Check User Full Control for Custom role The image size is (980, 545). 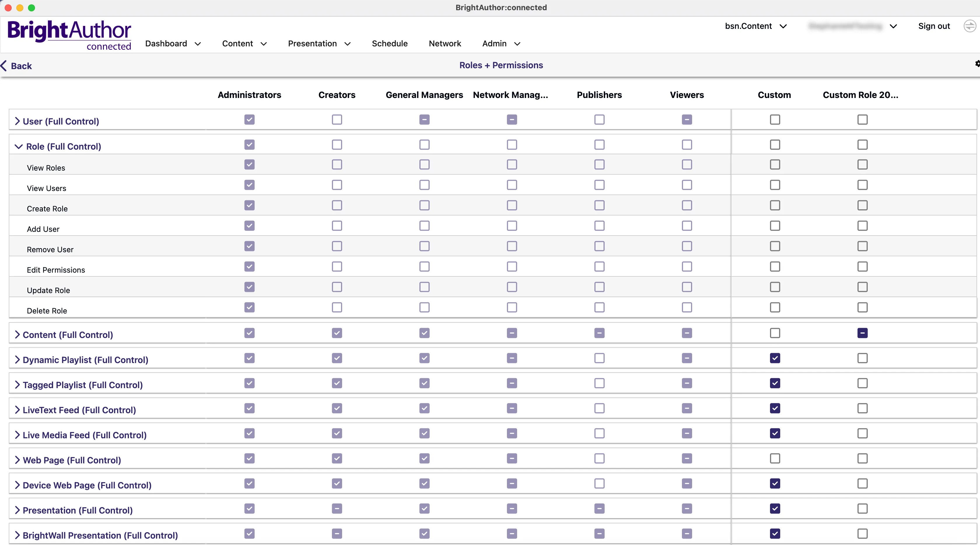(775, 120)
